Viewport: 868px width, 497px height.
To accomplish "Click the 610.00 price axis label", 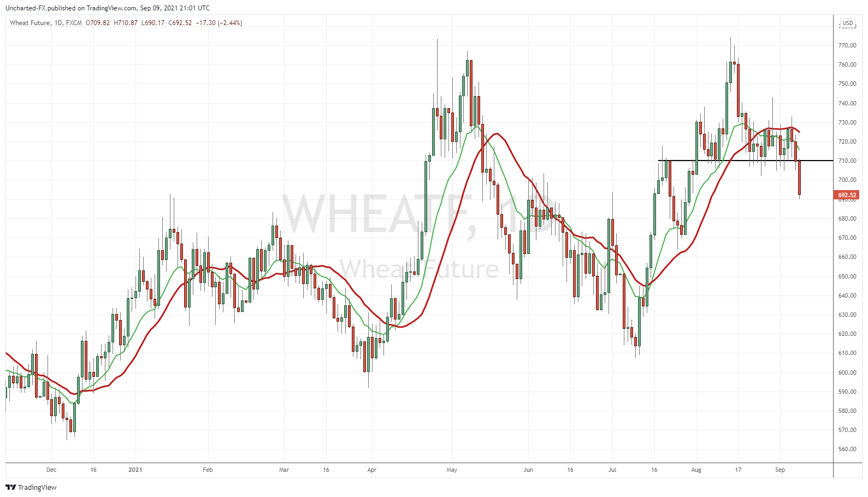I will [847, 353].
